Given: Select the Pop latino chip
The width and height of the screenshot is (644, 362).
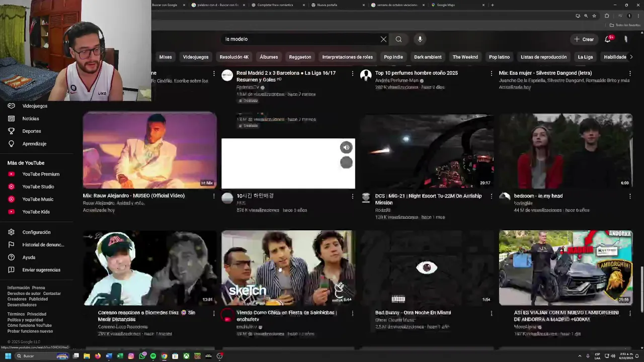Looking at the screenshot, I should 499,57.
